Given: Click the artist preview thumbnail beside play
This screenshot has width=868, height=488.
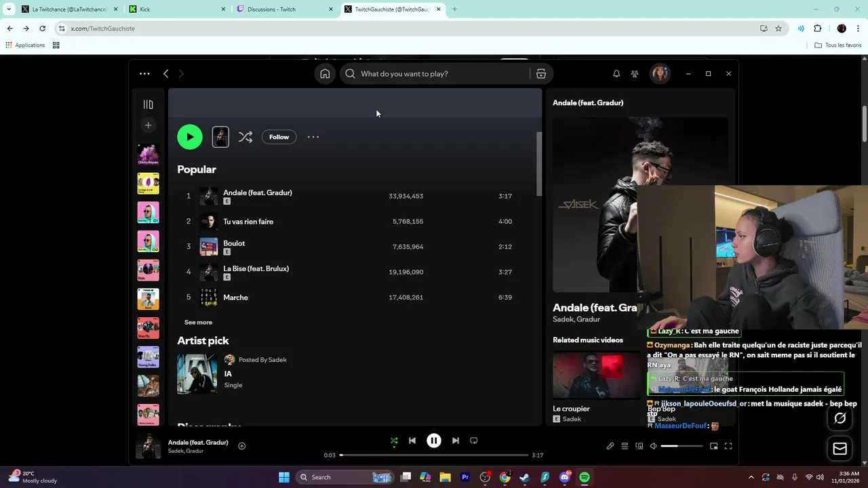Looking at the screenshot, I should (220, 137).
